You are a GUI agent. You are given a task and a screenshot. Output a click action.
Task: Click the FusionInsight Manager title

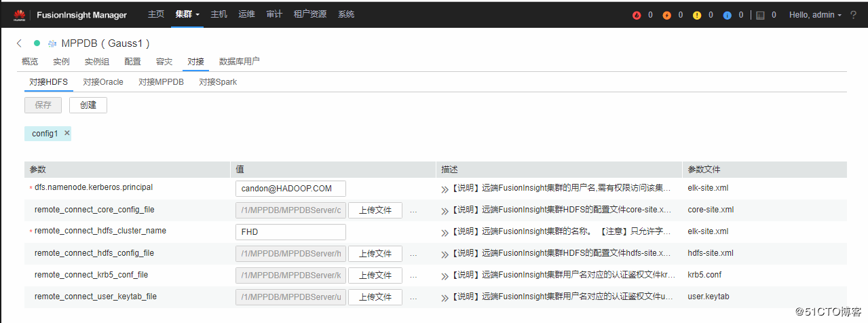[x=81, y=15]
